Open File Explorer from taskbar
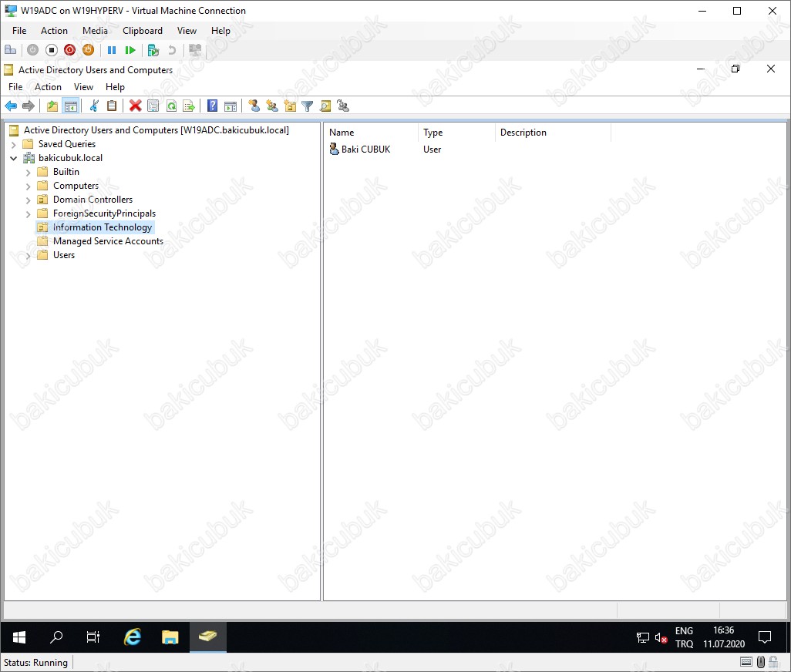791x672 pixels. 170,637
